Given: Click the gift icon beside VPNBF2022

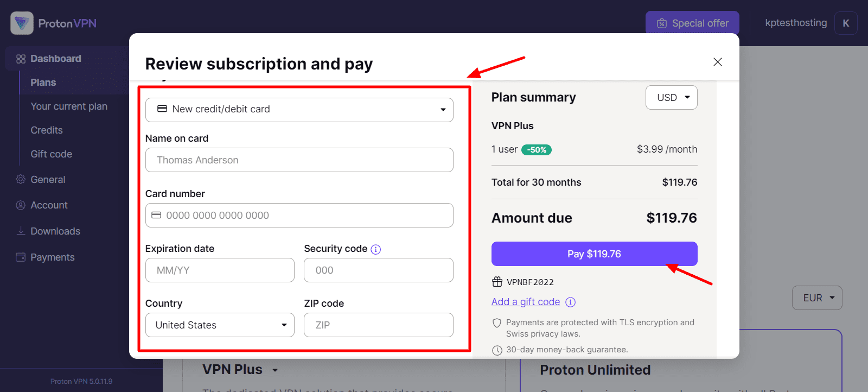Looking at the screenshot, I should click(x=497, y=282).
